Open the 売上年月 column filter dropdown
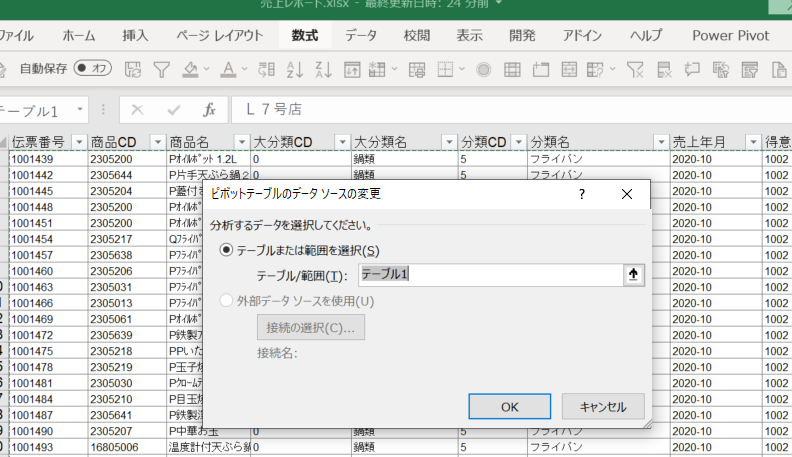 753,142
